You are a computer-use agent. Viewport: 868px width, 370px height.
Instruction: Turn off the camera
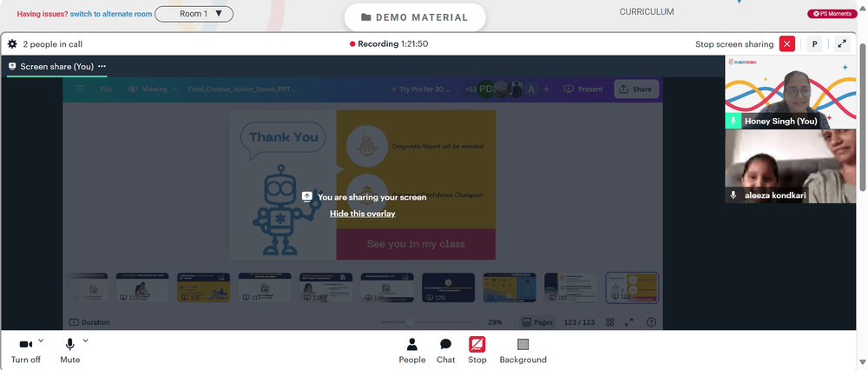point(26,351)
